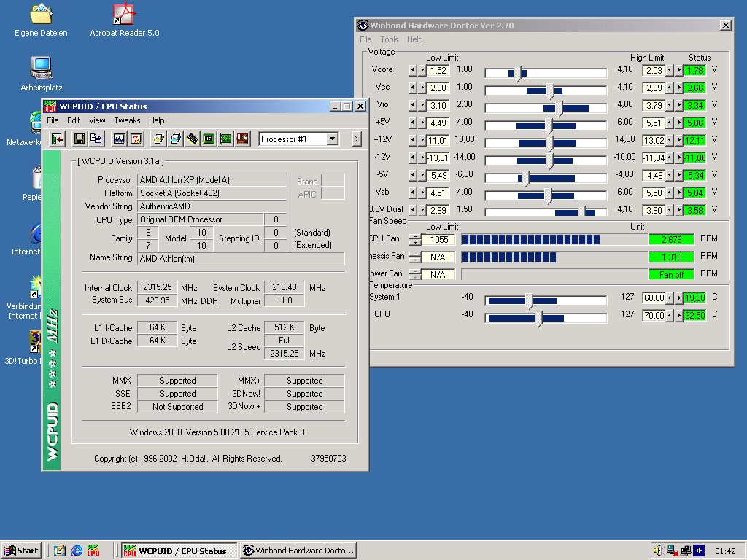Click the DE language indicator in tray
The image size is (747, 560).
point(698,551)
